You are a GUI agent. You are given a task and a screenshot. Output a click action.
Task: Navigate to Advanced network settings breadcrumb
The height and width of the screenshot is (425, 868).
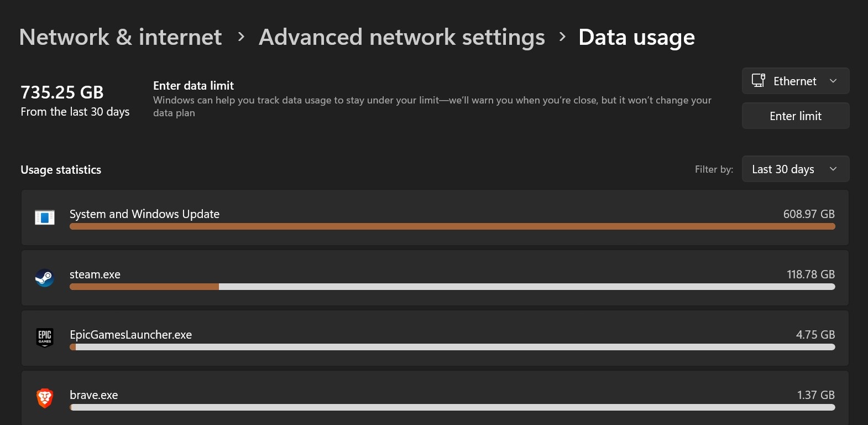(402, 37)
